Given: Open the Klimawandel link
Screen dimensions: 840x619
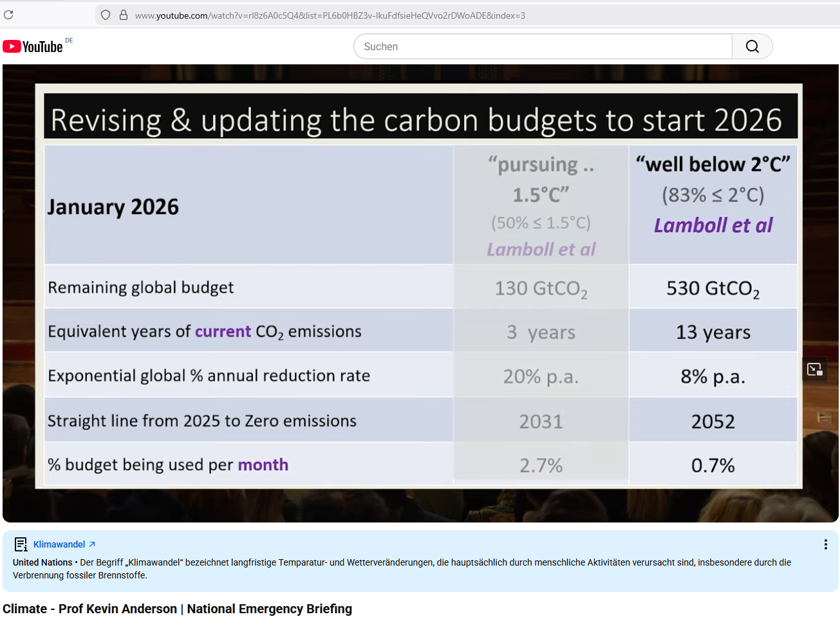Looking at the screenshot, I should tap(59, 544).
